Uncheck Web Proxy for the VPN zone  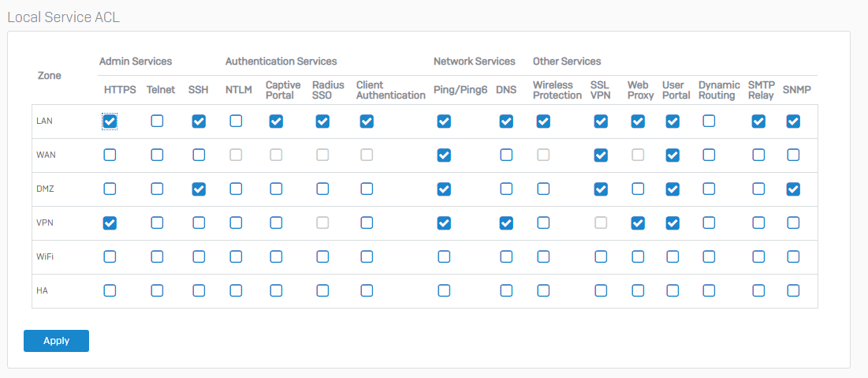[x=638, y=223]
